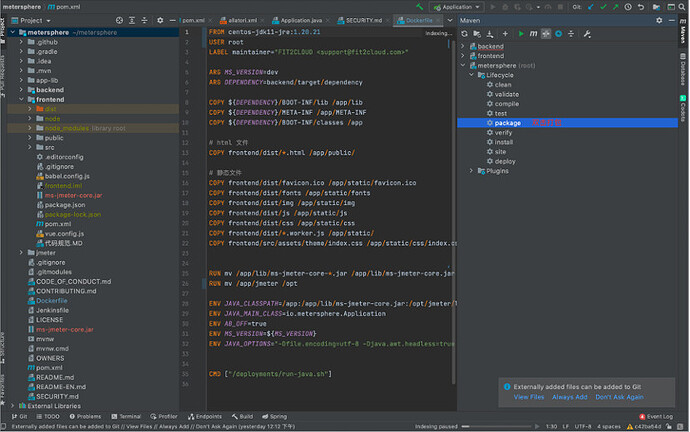Click Select Opened File target icon

pos(119,20)
